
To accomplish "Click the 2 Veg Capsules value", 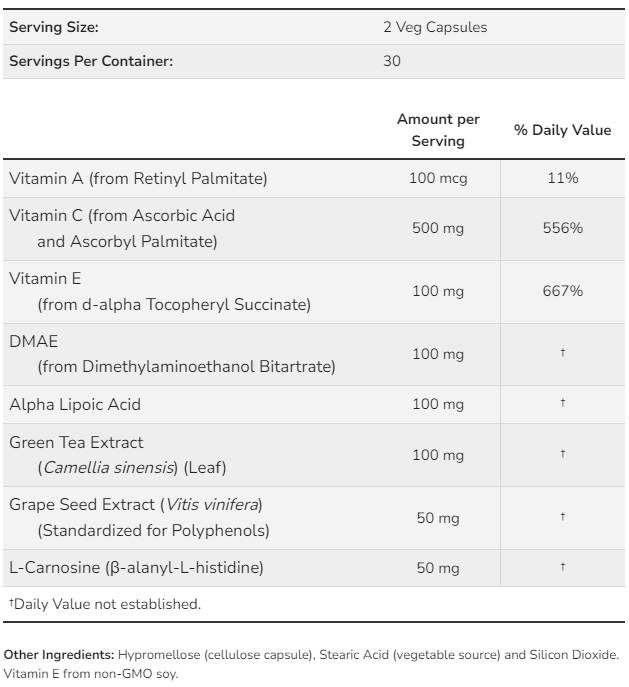I will 435,27.
